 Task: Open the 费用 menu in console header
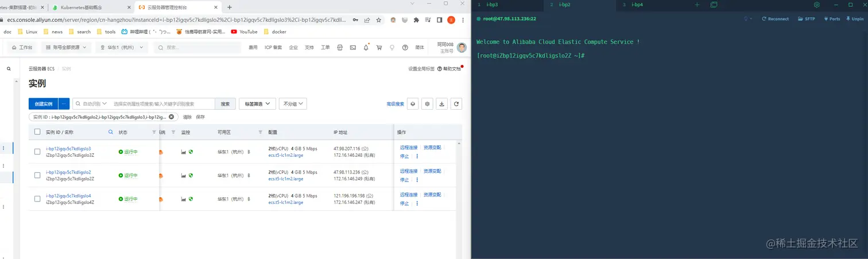pos(253,48)
